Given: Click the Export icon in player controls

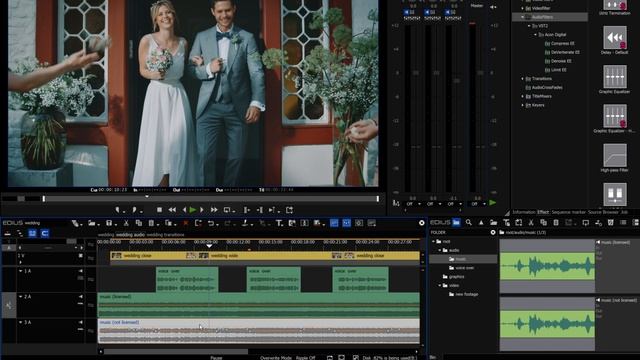Looking at the screenshot, I should (x=289, y=210).
